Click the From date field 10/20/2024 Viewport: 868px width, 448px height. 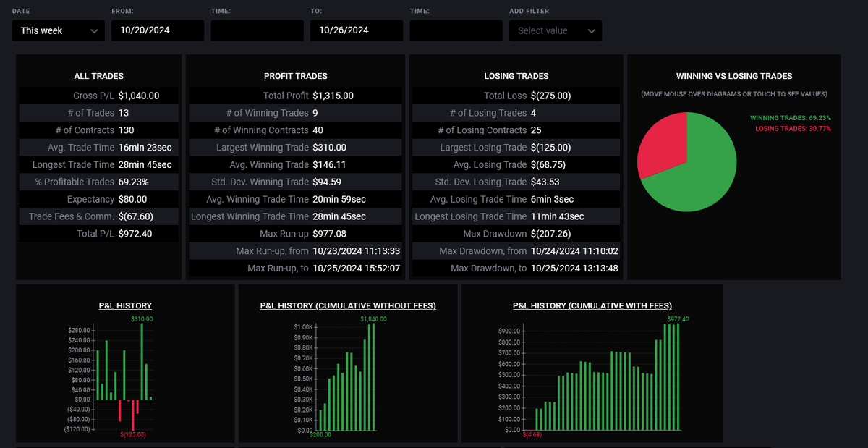click(x=158, y=30)
